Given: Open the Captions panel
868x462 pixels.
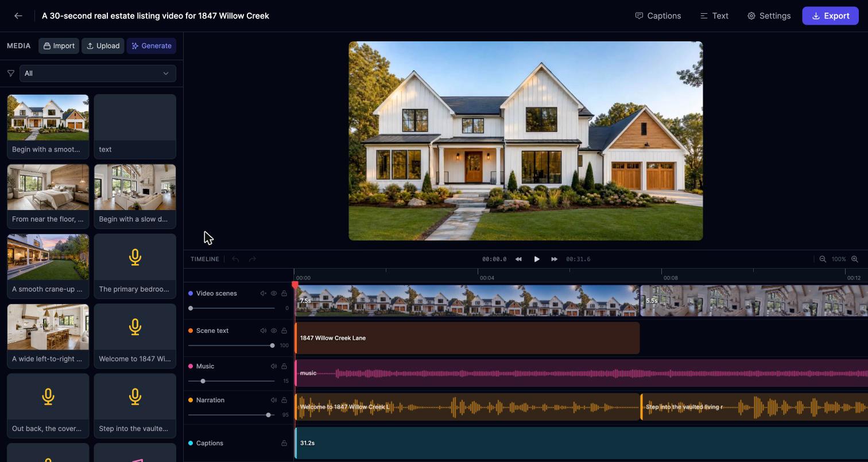Looking at the screenshot, I should click(x=658, y=16).
